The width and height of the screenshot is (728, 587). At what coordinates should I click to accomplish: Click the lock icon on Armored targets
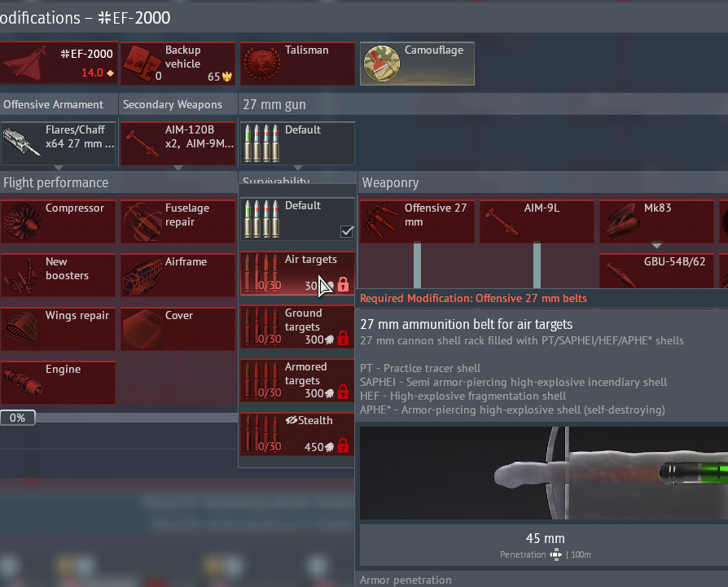click(x=343, y=392)
